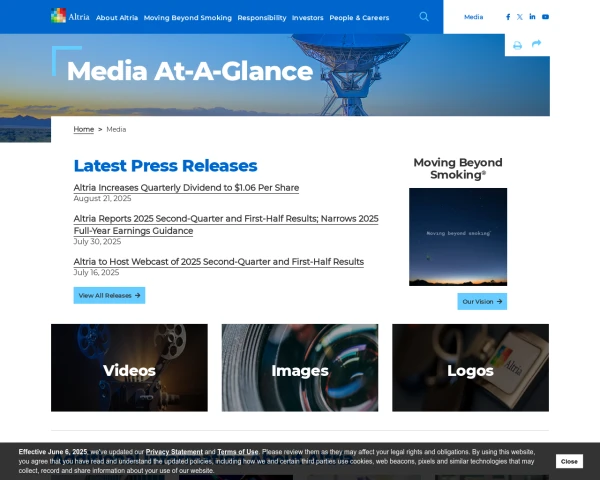Click the 'July 30, 2025' date text
The image size is (600, 480).
coord(97,242)
